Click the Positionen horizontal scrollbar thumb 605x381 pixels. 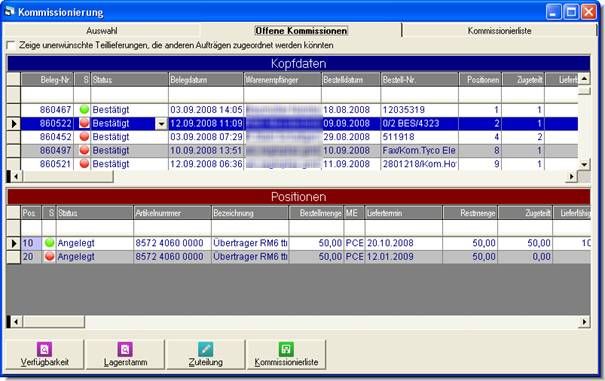pos(54,322)
